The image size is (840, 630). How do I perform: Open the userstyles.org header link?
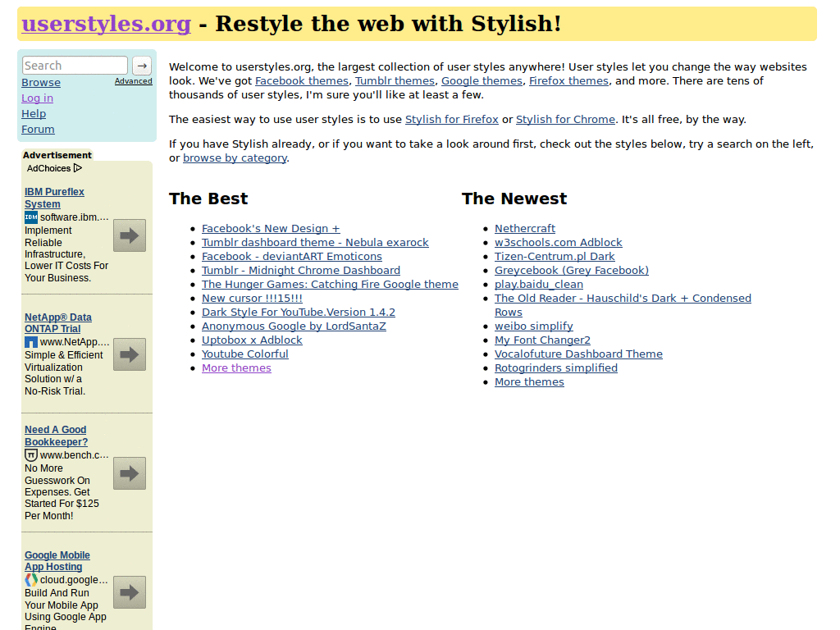106,24
